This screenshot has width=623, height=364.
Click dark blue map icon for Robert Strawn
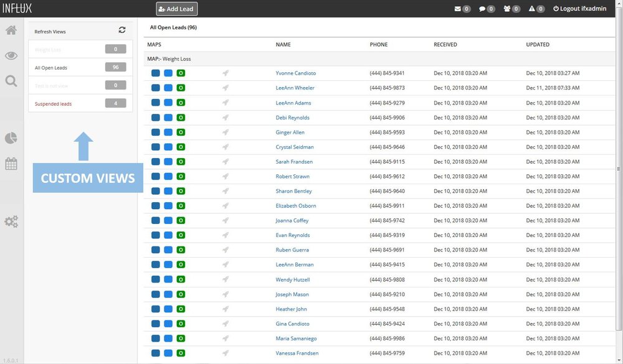coord(156,176)
